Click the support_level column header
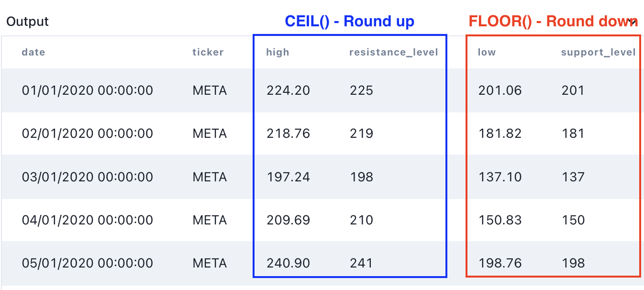The width and height of the screenshot is (644, 290). pos(598,52)
